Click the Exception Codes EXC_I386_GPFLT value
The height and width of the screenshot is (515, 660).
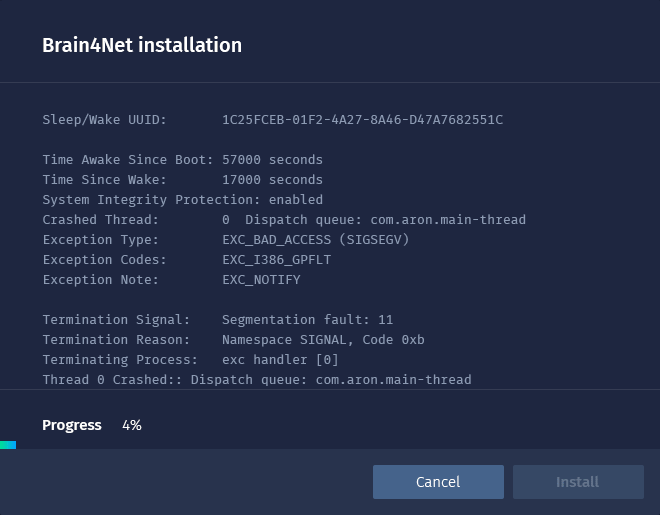276,260
